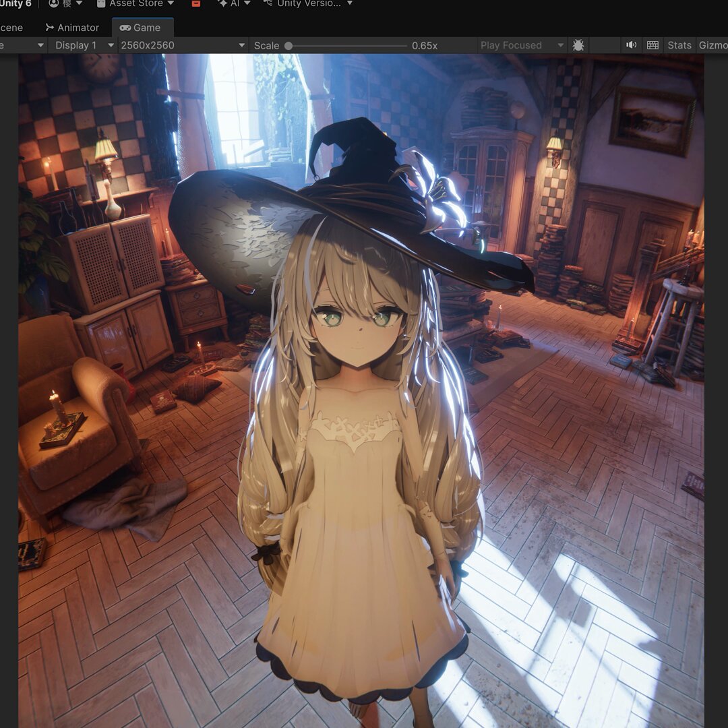Image resolution: width=728 pixels, height=728 pixels.
Task: Toggle the Gizmos button
Action: click(712, 46)
